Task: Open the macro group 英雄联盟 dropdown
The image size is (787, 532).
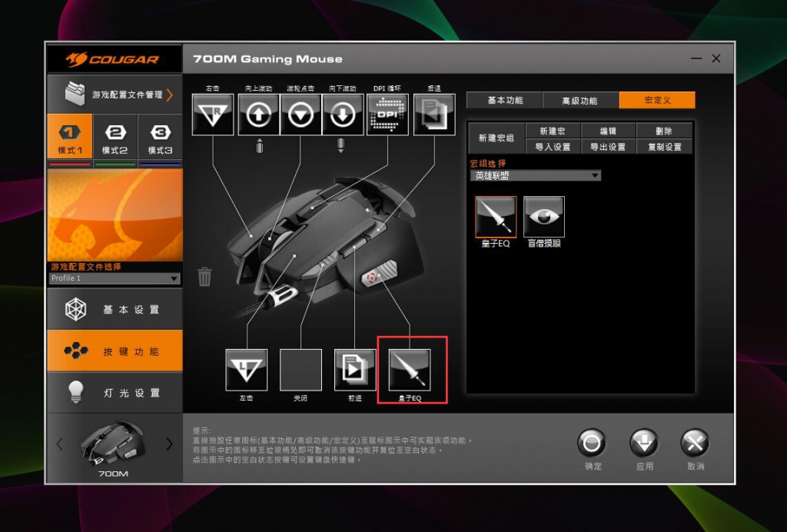Action: click(x=535, y=175)
